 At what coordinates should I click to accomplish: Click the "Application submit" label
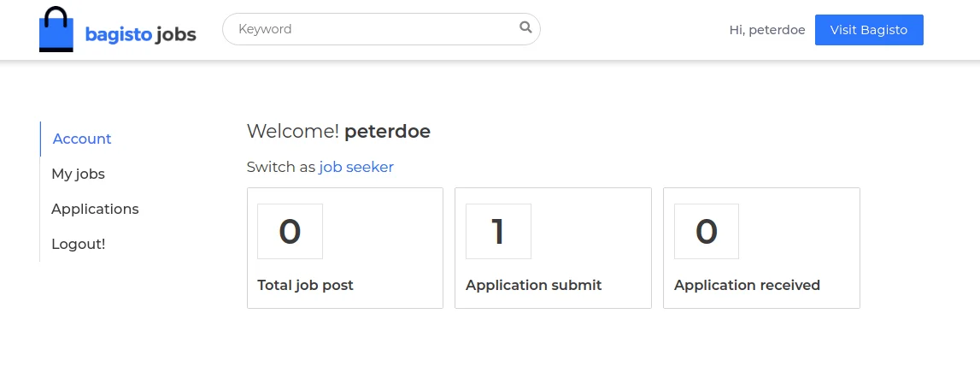click(x=533, y=285)
